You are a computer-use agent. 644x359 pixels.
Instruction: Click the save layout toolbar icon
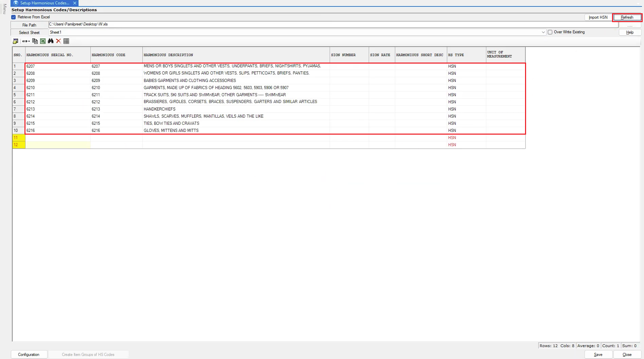15,41
